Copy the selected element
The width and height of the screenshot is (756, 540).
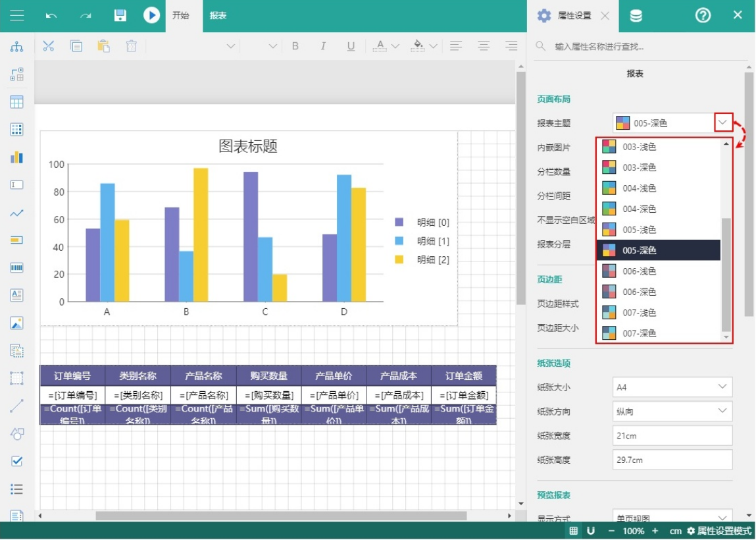coord(76,46)
